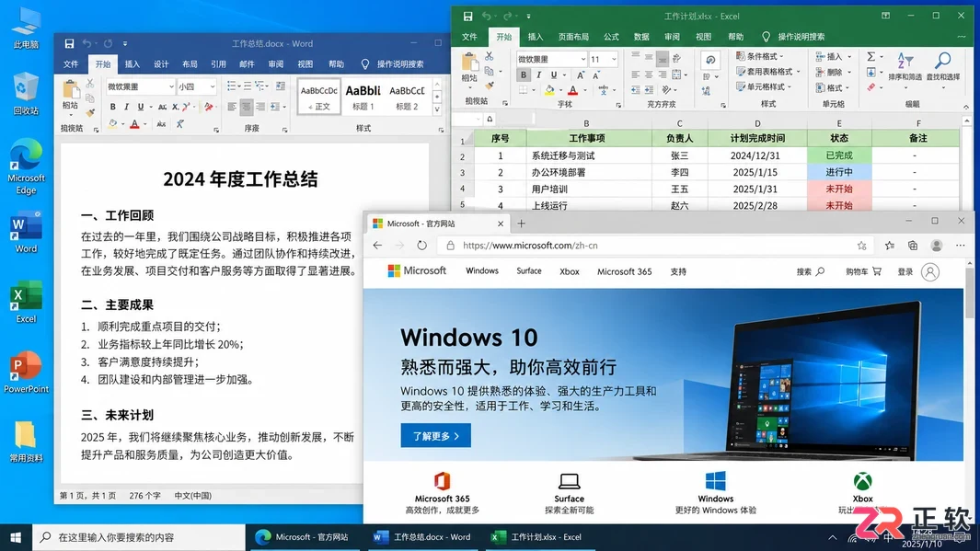Select Format Painter brush in Excel ribbon
Viewport: 980px width, 551px height.
point(489,85)
